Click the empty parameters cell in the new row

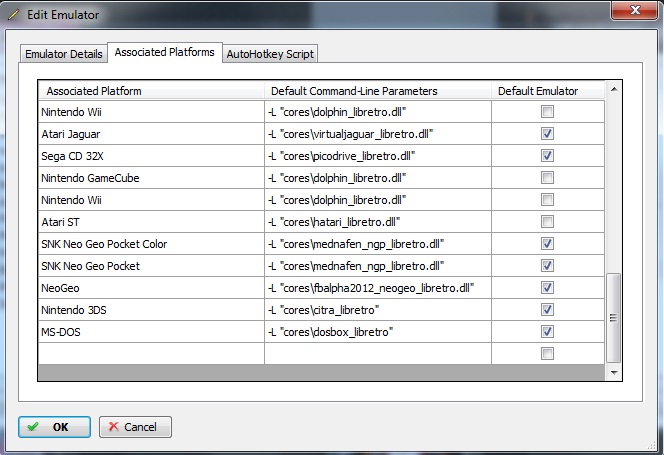pyautogui.click(x=378, y=354)
